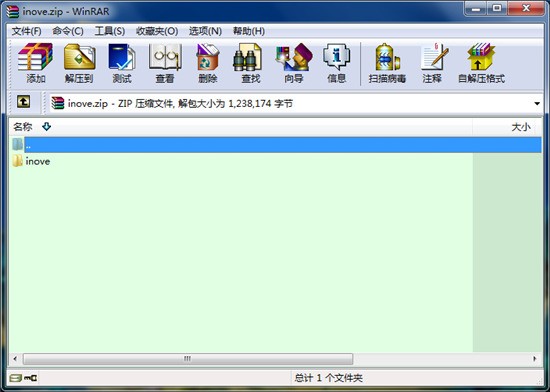The image size is (550, 392).
Task: Click the Extract To (解压到) icon
Action: tap(79, 57)
